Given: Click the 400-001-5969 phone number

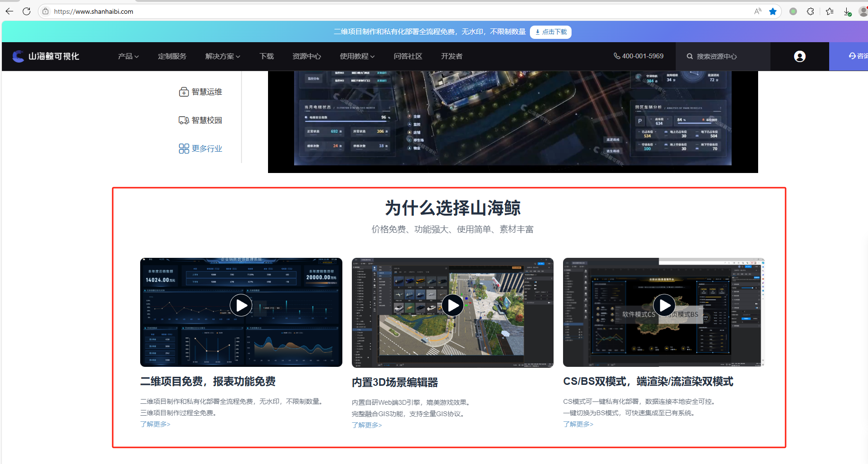Looking at the screenshot, I should point(643,56).
